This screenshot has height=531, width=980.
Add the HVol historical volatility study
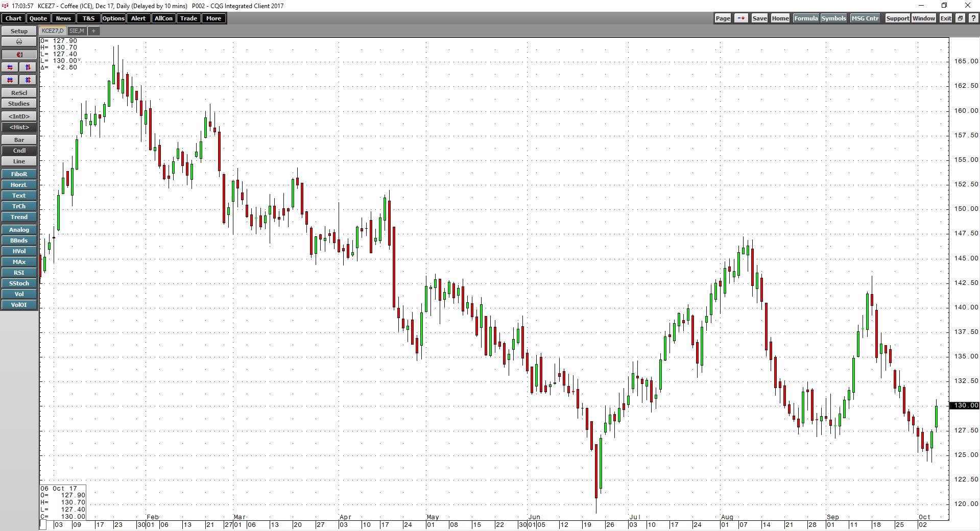click(x=19, y=251)
